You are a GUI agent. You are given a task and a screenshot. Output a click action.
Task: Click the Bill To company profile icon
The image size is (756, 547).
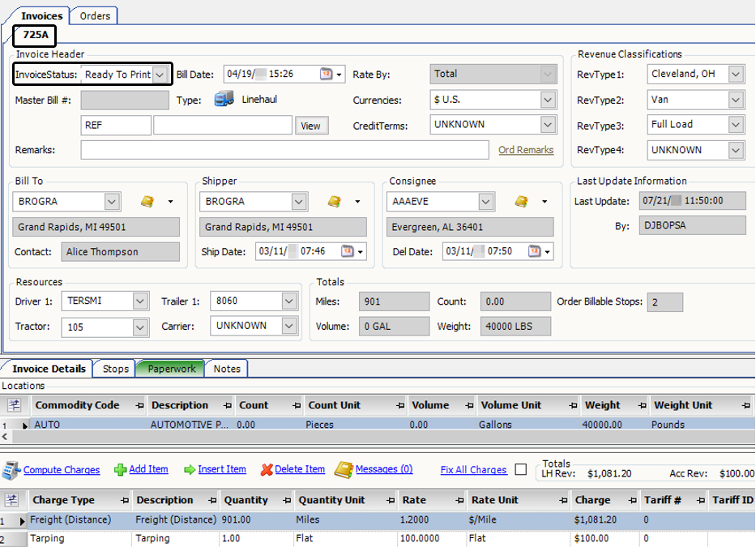pos(147,201)
